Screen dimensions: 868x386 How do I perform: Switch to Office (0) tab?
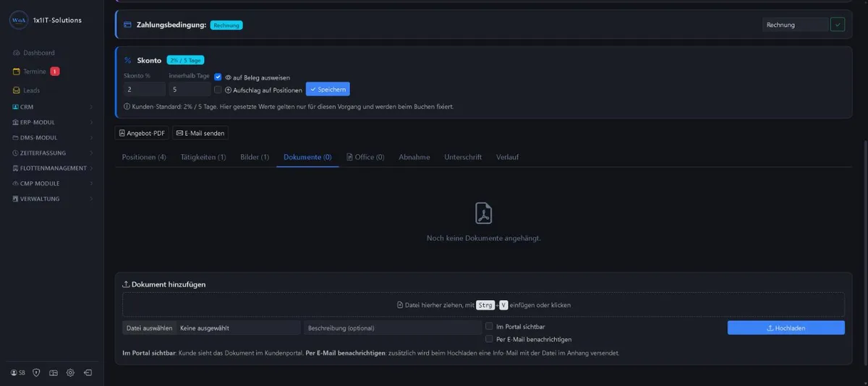point(365,157)
